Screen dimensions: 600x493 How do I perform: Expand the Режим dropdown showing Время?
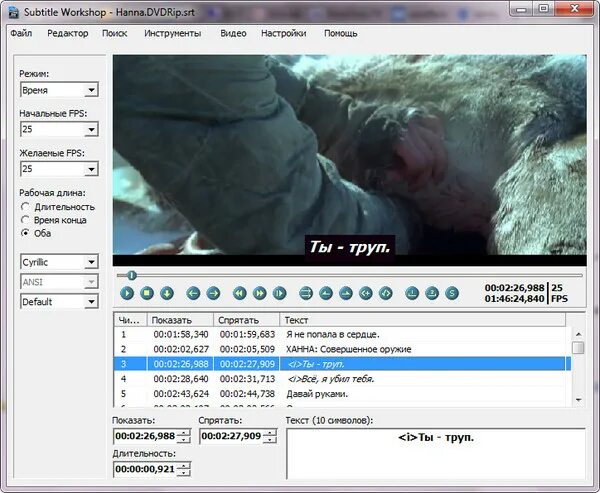click(91, 90)
